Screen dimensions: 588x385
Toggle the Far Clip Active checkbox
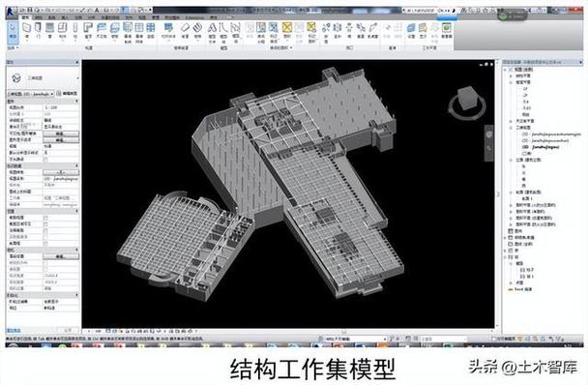click(x=45, y=237)
